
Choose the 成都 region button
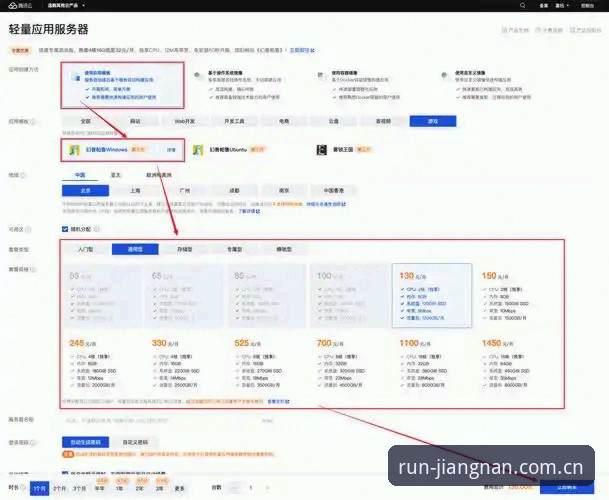pos(234,191)
